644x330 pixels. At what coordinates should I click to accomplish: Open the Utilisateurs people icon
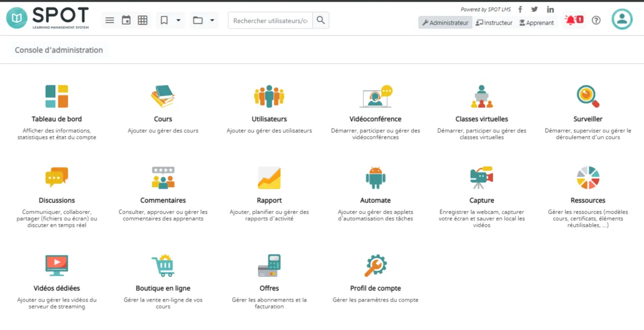point(269,97)
